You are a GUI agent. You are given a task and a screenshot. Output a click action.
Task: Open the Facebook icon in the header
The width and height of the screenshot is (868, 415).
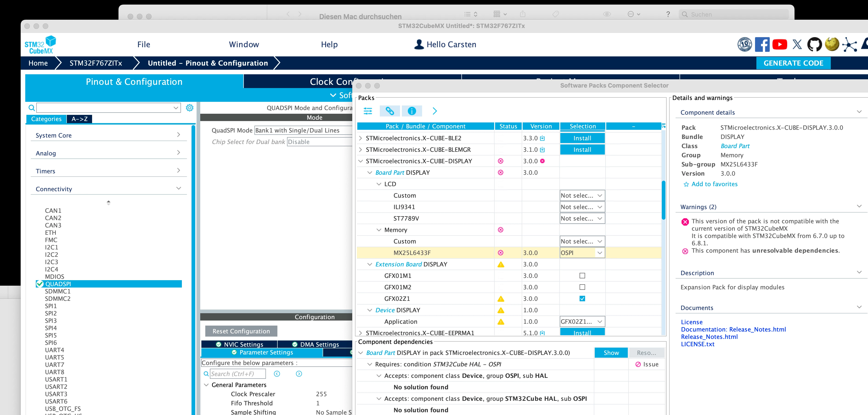click(762, 44)
